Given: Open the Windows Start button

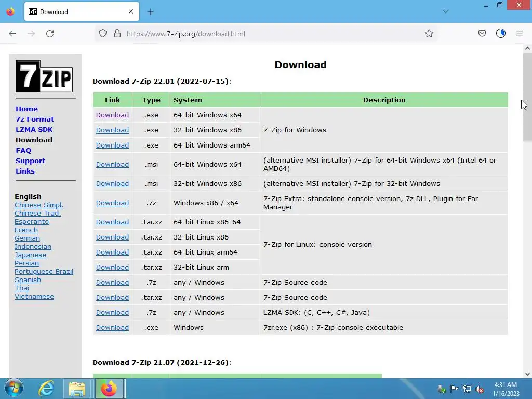Looking at the screenshot, I should (x=14, y=388).
